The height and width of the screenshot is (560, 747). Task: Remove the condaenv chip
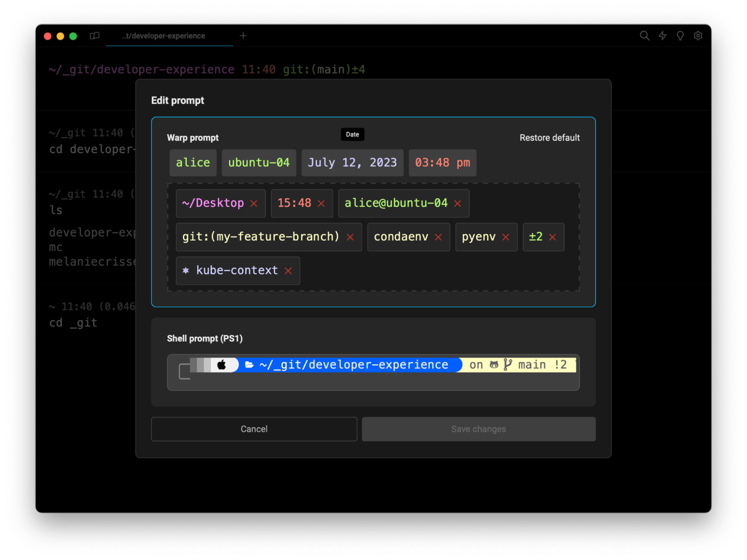click(438, 237)
